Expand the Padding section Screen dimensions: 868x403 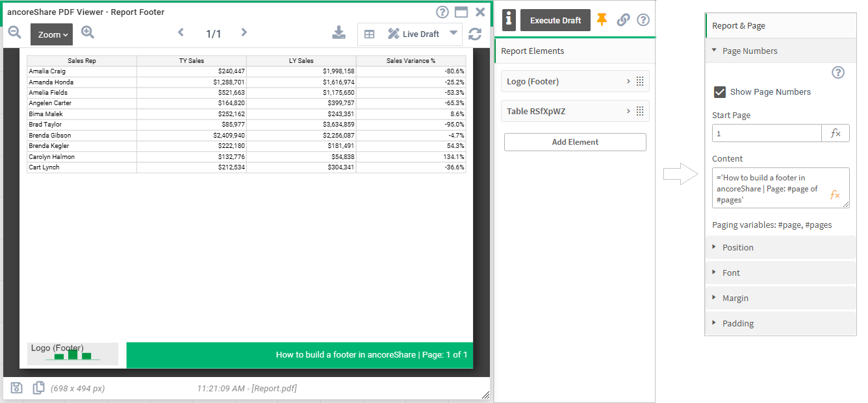pos(780,324)
